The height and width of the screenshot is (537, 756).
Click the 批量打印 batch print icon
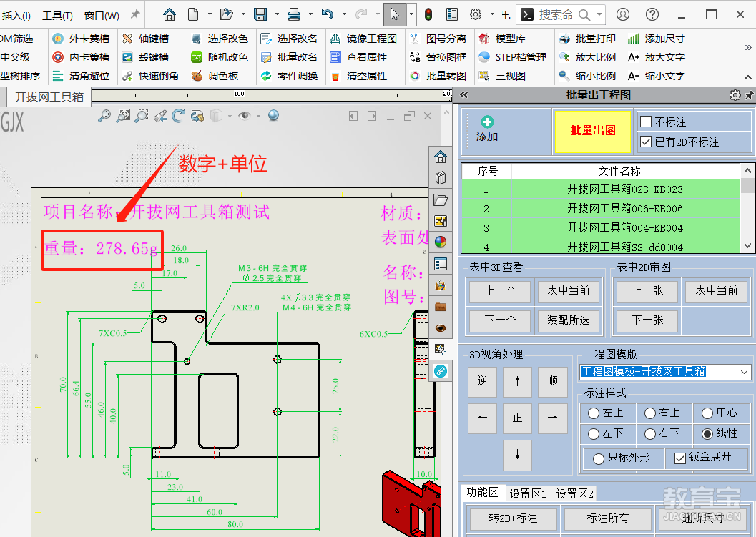click(x=564, y=39)
